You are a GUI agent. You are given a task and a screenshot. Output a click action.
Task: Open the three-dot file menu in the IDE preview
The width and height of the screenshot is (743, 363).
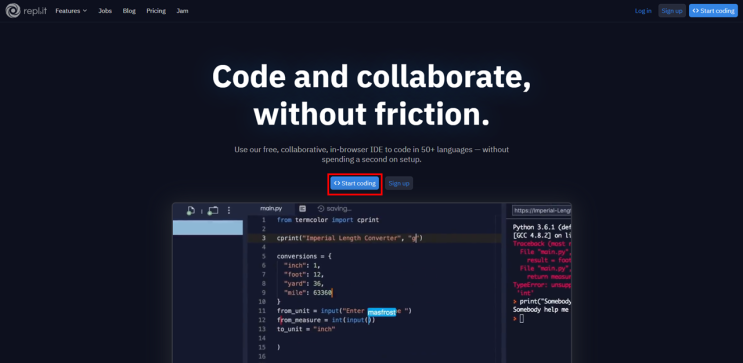tap(229, 210)
